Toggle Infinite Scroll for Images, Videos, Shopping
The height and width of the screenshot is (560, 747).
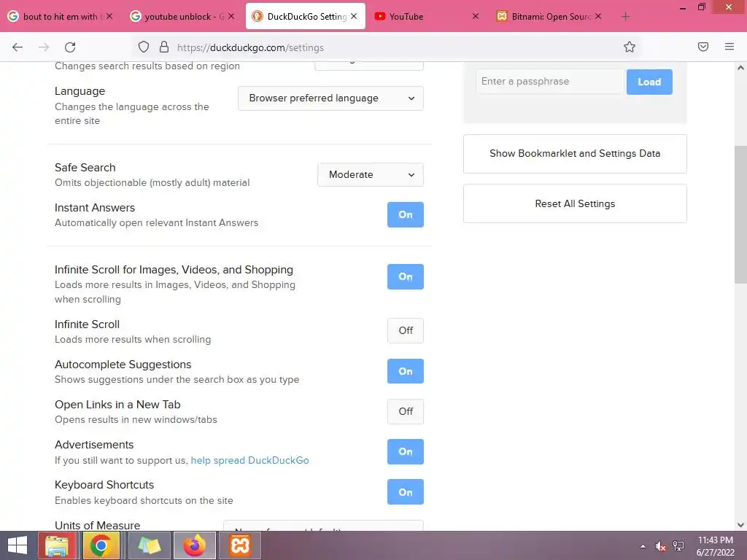(406, 276)
